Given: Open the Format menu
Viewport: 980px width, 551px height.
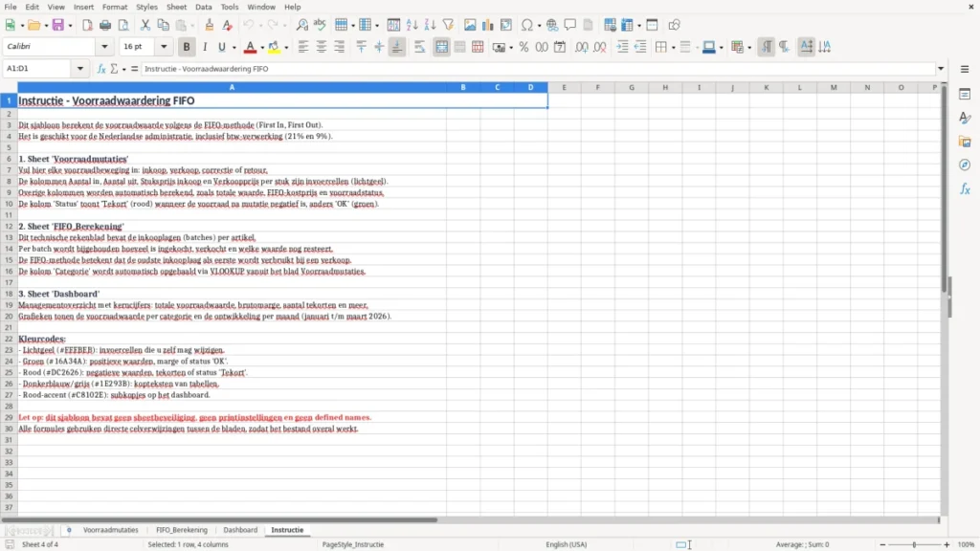Looking at the screenshot, I should point(115,7).
